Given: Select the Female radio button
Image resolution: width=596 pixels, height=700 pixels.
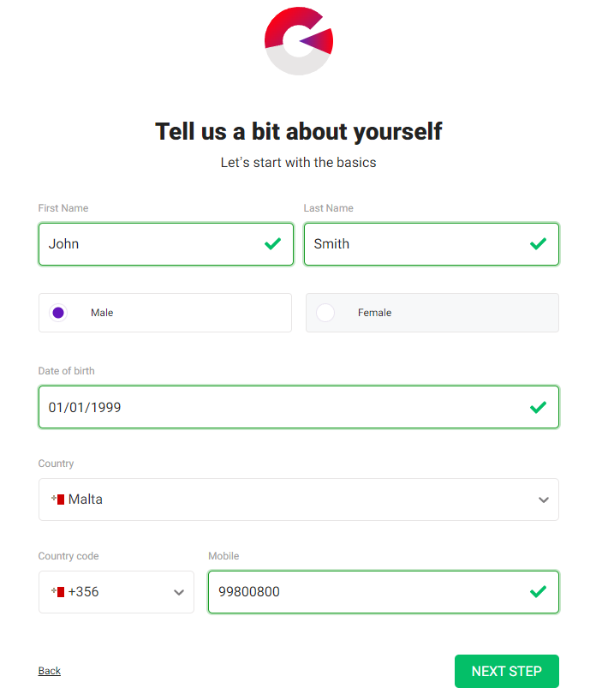Looking at the screenshot, I should click(325, 313).
